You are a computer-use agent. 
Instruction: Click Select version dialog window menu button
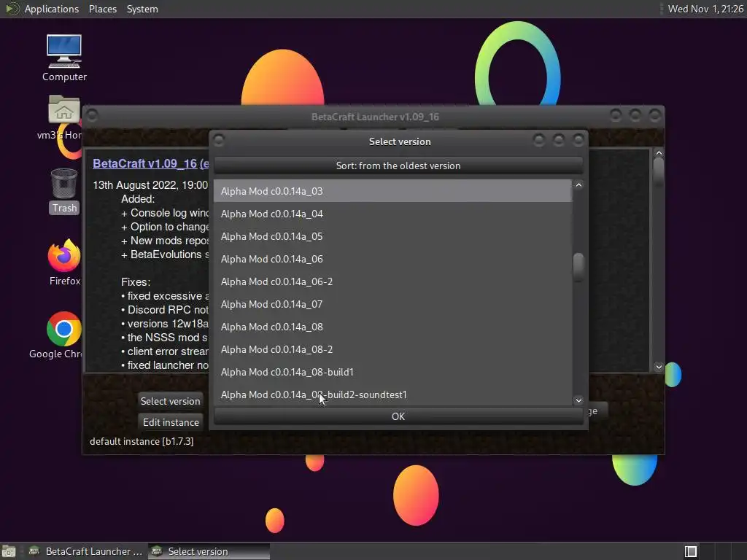(x=219, y=140)
